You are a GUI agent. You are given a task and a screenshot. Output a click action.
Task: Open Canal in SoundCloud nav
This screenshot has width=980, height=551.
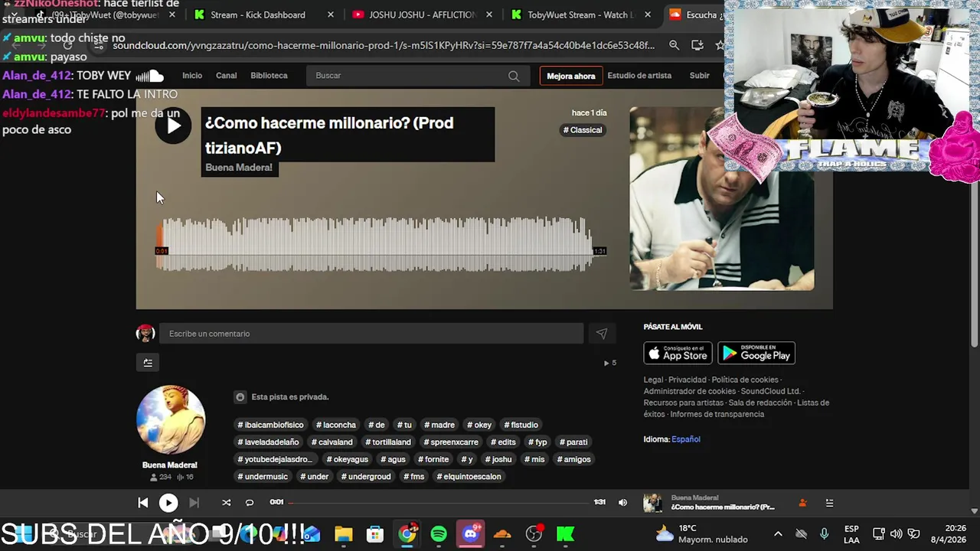click(227, 76)
